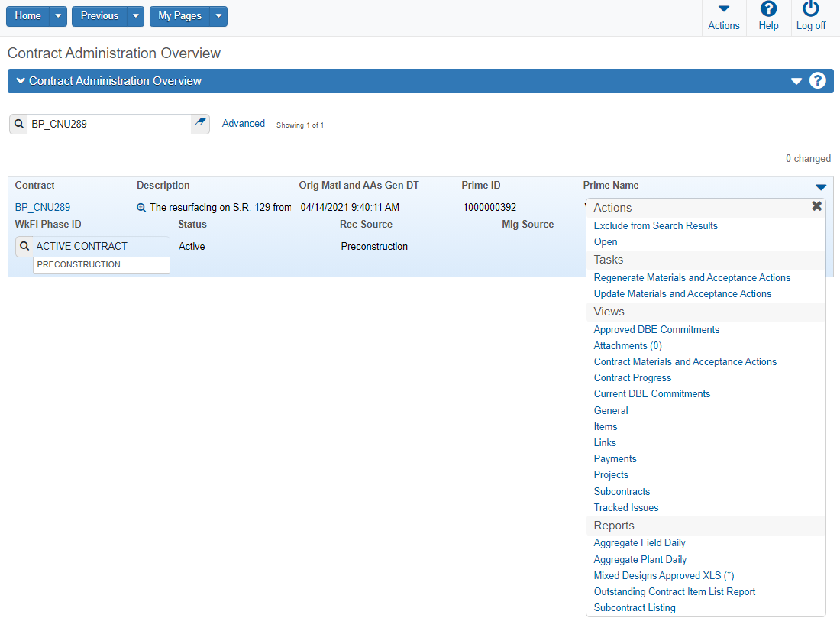840x631 pixels.
Task: Open the global Actions arrow menu
Action: (x=723, y=10)
